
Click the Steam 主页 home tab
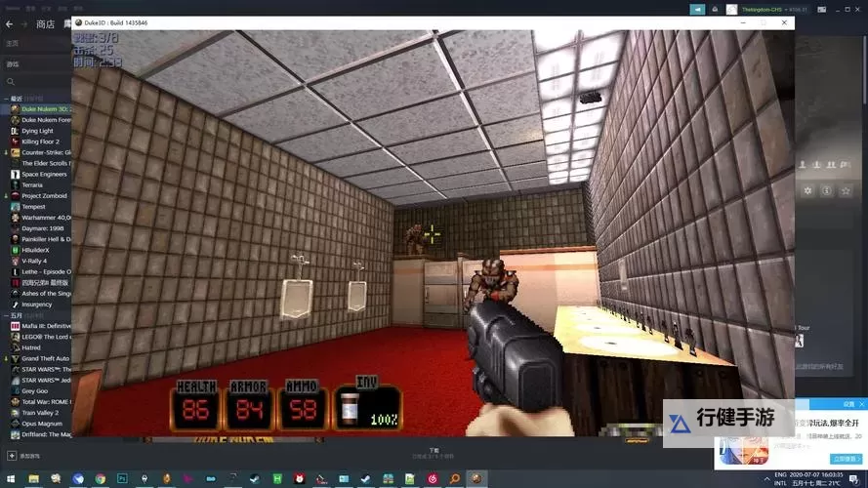pos(12,44)
